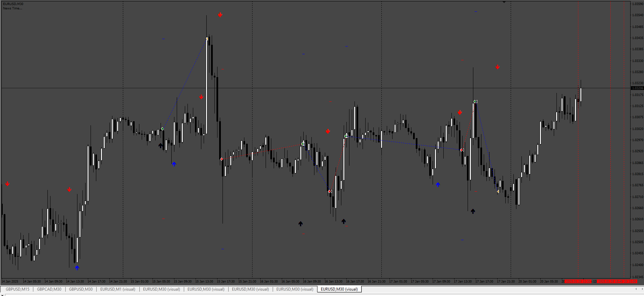Viewport: 644px width, 296px height.
Task: Click the 1.03590 price at the top of the scale
Action: tap(638, 4)
